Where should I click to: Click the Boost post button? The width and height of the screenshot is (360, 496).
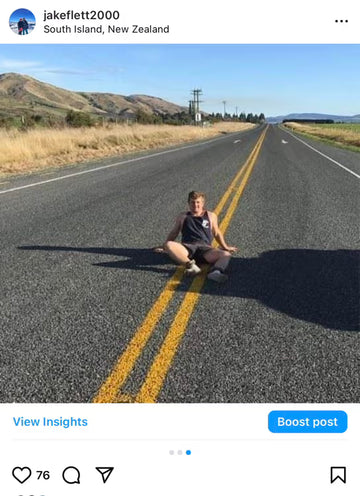[x=307, y=422]
